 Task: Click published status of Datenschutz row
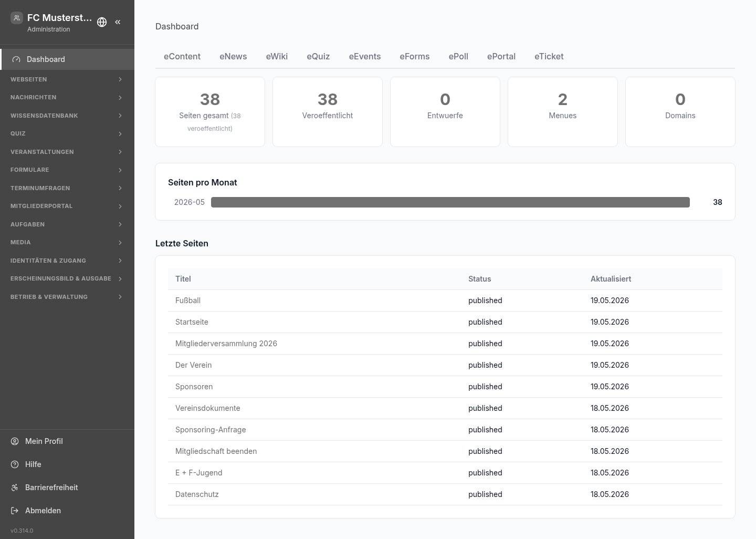[x=485, y=494]
